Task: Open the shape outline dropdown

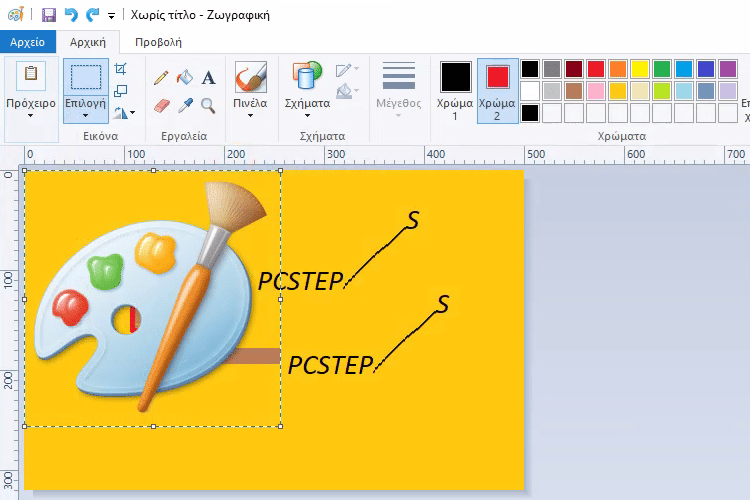Action: 347,70
